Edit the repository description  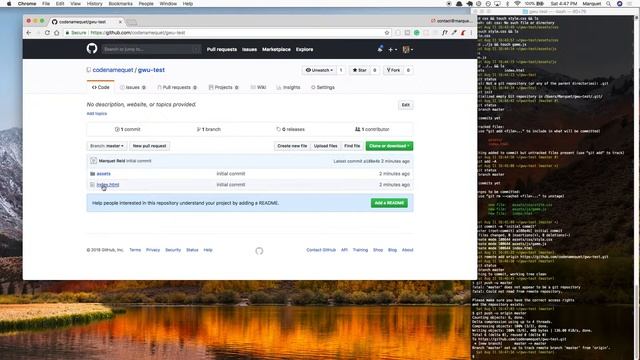405,105
